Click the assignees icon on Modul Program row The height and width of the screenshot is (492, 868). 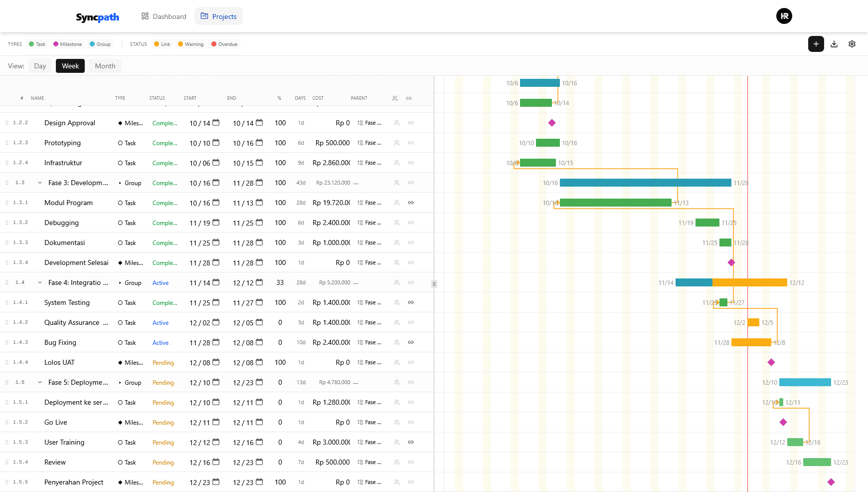coord(396,203)
